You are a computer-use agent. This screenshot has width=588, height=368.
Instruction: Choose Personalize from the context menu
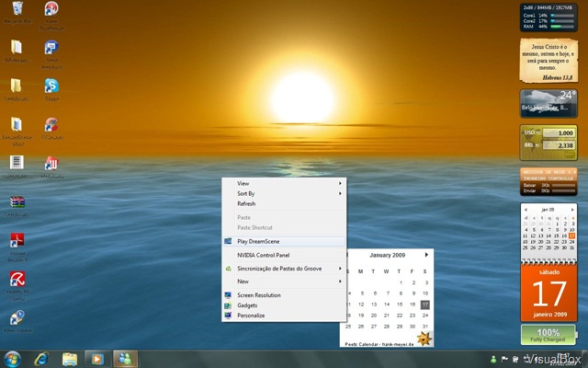click(x=284, y=316)
